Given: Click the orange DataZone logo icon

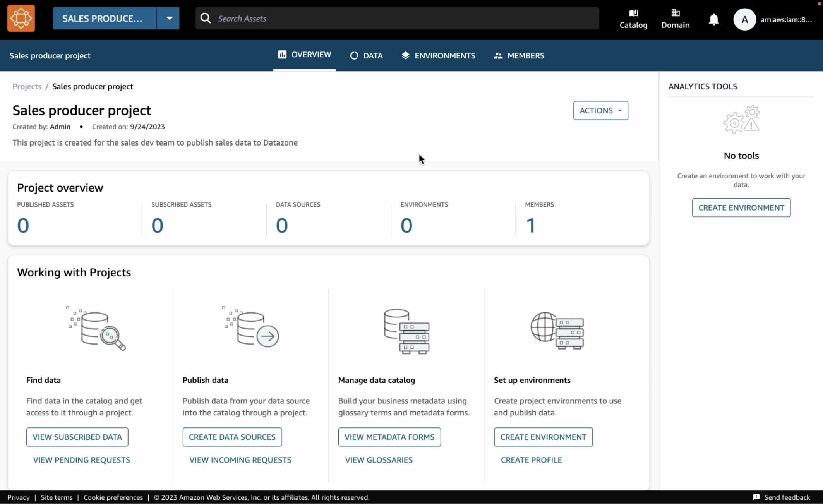Looking at the screenshot, I should click(x=21, y=18).
